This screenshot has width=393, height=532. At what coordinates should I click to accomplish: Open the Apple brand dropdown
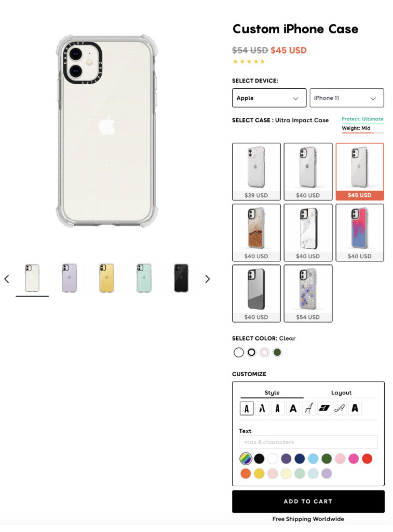[269, 98]
